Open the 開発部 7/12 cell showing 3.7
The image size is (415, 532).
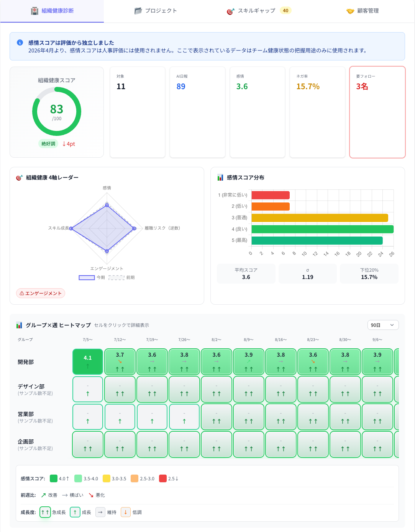tap(120, 362)
